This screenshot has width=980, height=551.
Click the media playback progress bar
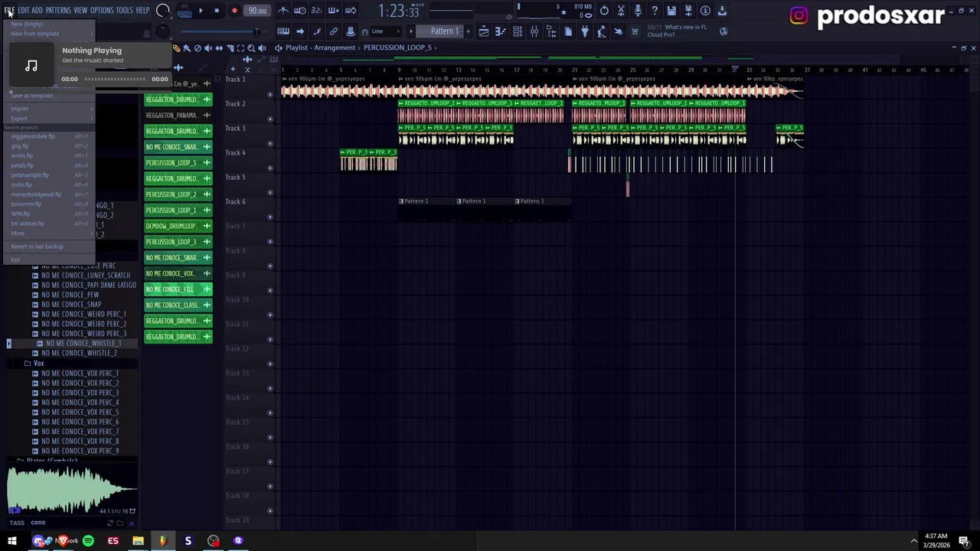pos(115,79)
